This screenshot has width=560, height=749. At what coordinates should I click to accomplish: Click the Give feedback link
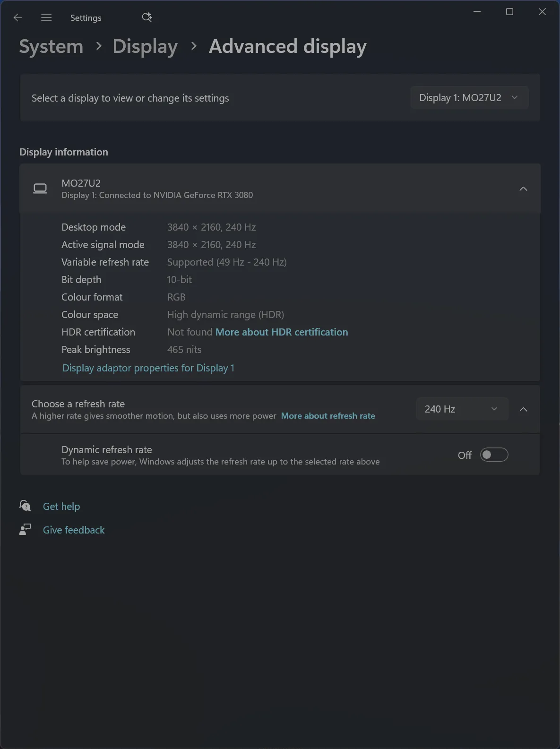[x=74, y=530]
